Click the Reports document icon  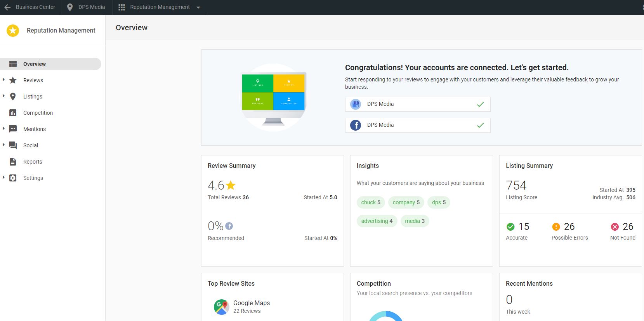pos(13,162)
